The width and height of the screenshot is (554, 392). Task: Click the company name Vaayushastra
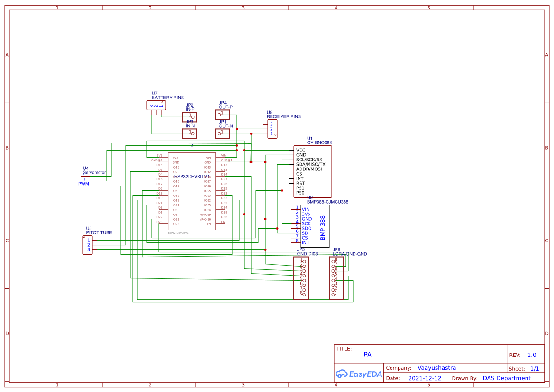[436, 368]
